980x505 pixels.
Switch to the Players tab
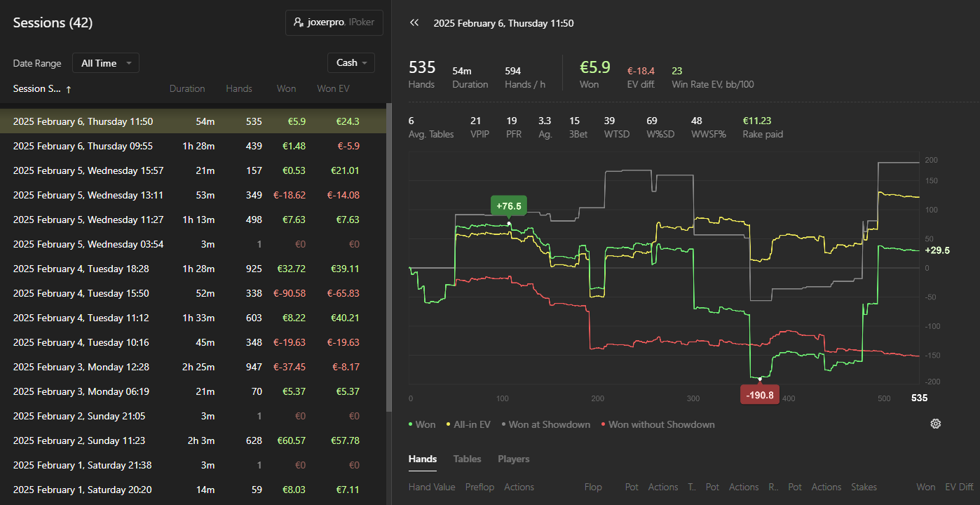(x=514, y=459)
